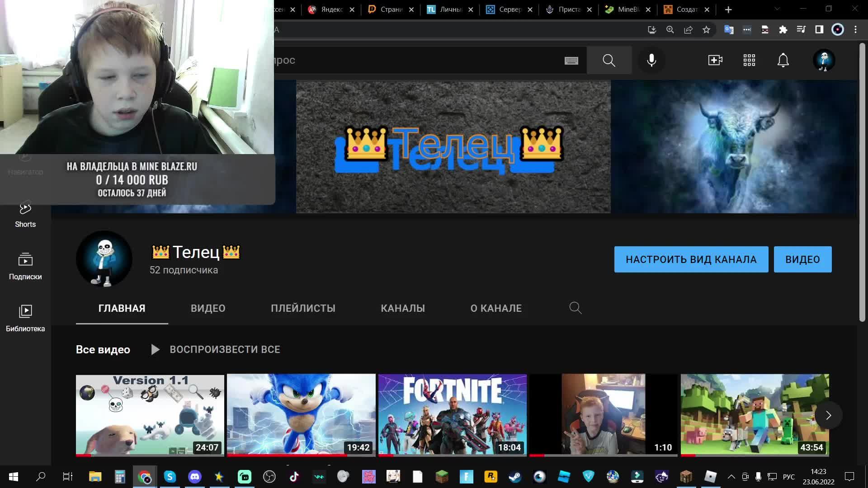
Task: Activate voice search microphone icon
Action: (x=651, y=60)
